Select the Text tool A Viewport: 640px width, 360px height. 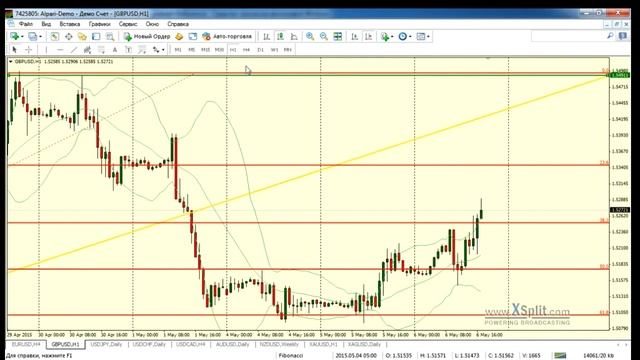[115, 50]
